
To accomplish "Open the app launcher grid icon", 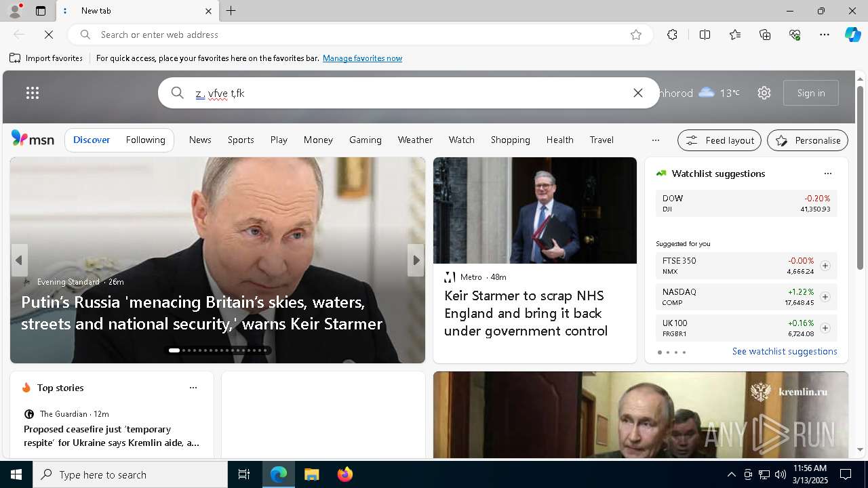I will (x=33, y=93).
